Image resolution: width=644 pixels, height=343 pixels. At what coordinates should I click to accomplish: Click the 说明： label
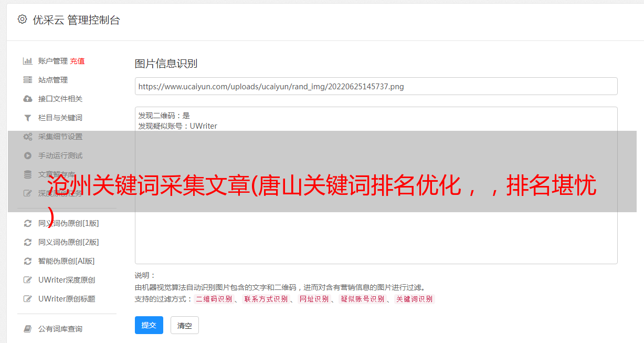point(145,275)
